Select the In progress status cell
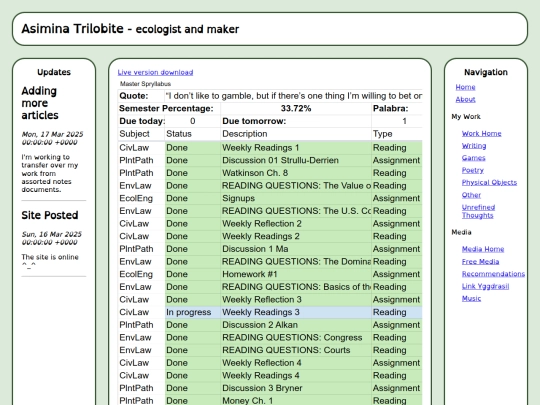540x405 pixels. click(193, 312)
